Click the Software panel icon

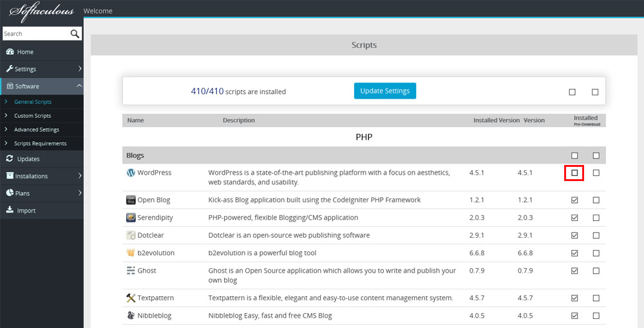tap(10, 86)
